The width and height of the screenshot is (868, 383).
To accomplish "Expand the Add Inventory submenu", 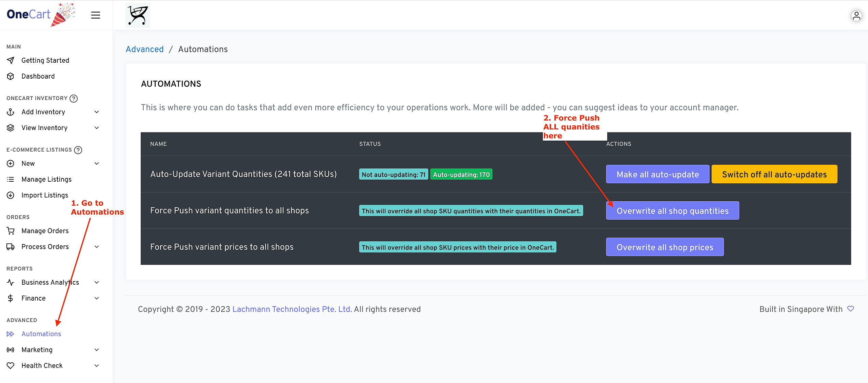I will click(97, 112).
